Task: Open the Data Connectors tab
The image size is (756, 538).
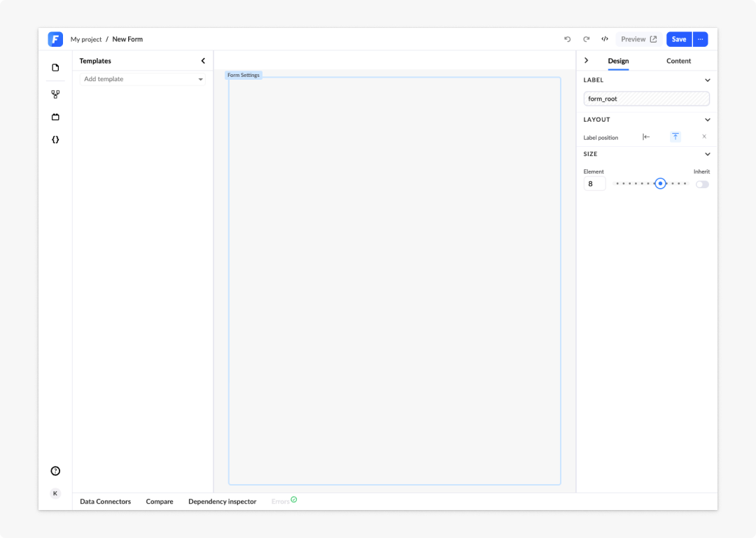Action: click(106, 502)
